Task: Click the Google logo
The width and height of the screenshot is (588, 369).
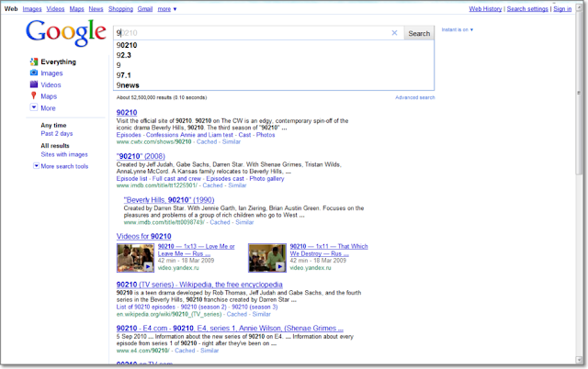Action: tap(66, 33)
